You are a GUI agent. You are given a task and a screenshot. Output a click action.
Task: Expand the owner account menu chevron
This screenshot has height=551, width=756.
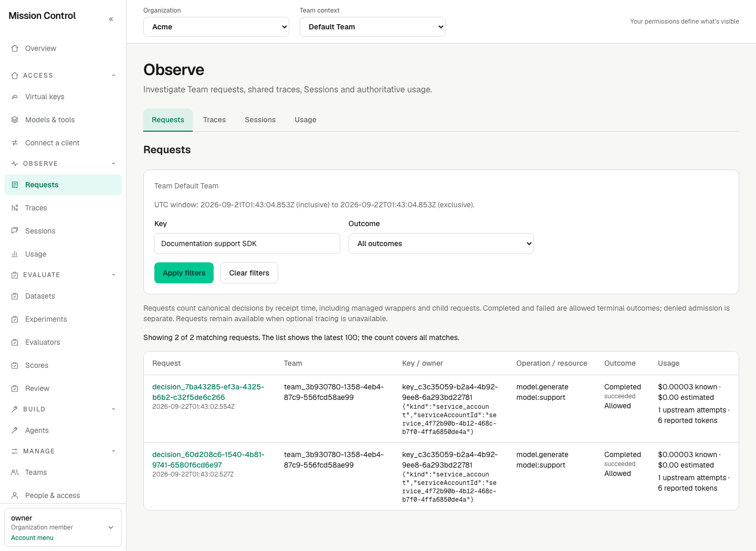(x=111, y=527)
